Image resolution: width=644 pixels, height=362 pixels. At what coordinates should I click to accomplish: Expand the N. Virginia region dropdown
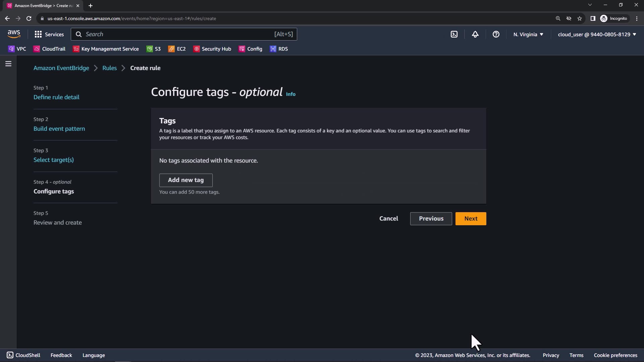point(528,34)
